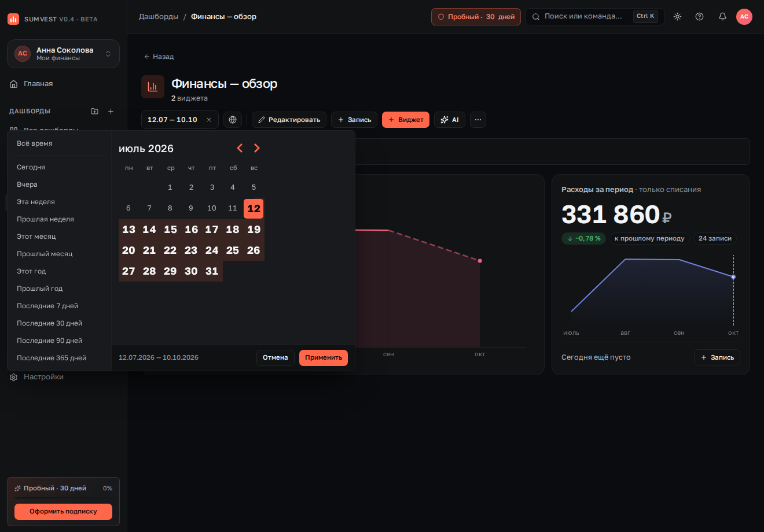
Task: Open notifications bell icon
Action: coord(722,16)
